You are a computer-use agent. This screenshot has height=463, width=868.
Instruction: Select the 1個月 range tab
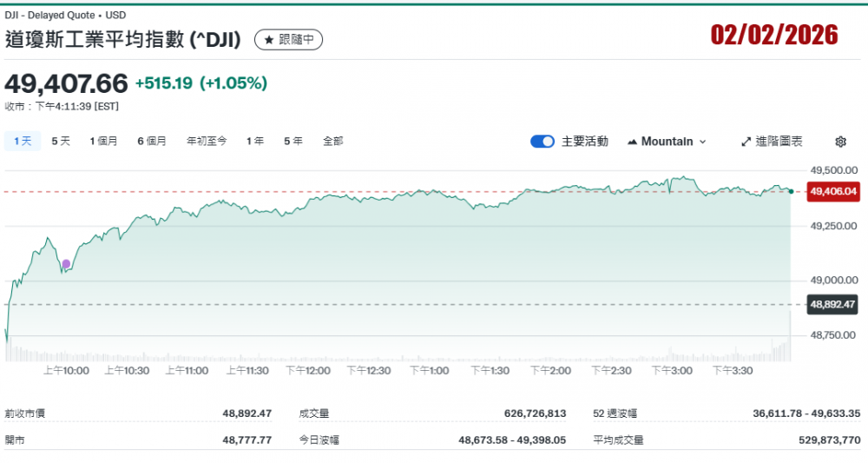(103, 141)
